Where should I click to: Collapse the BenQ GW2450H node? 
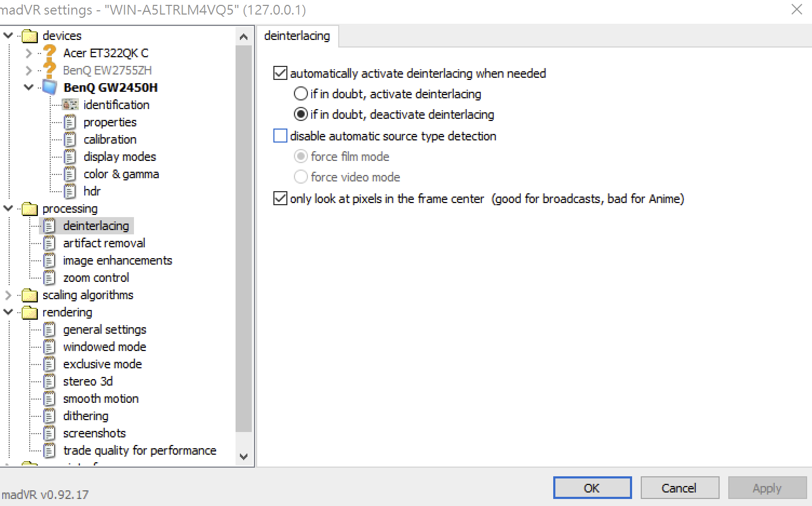29,87
